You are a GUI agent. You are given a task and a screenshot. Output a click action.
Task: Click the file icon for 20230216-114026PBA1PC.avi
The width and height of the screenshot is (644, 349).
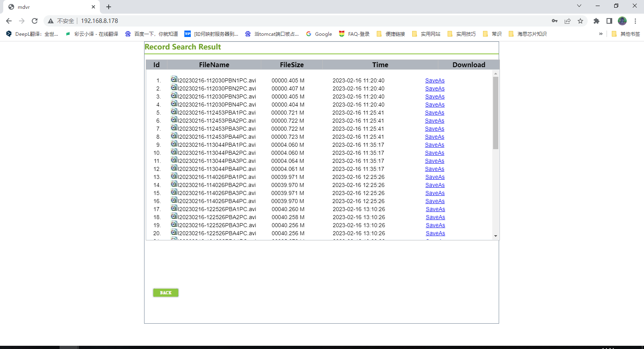point(174,176)
